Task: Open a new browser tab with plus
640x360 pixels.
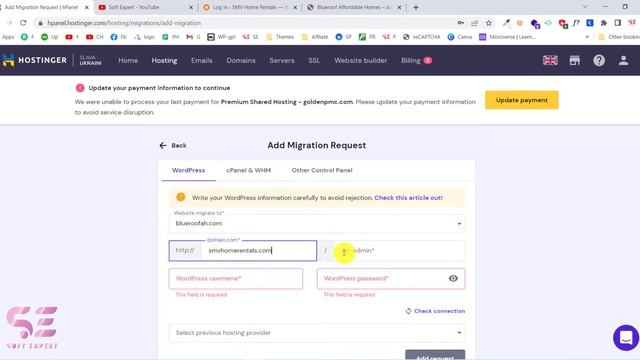Action: click(416, 7)
